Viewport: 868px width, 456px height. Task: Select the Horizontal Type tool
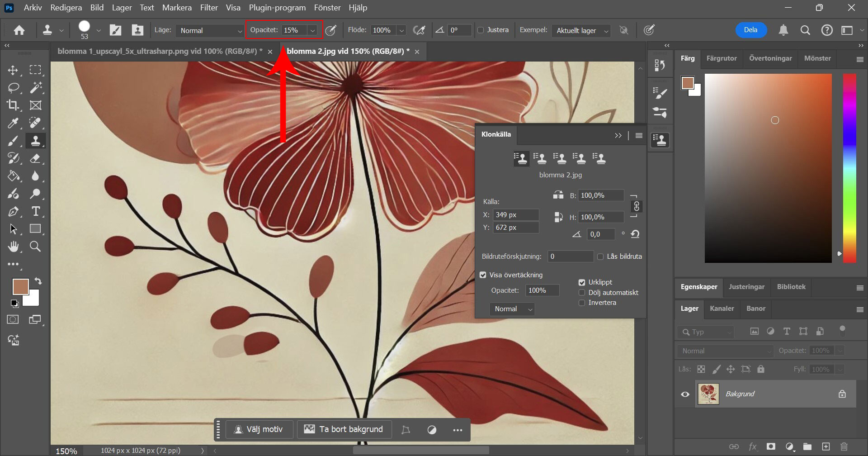[x=36, y=211]
